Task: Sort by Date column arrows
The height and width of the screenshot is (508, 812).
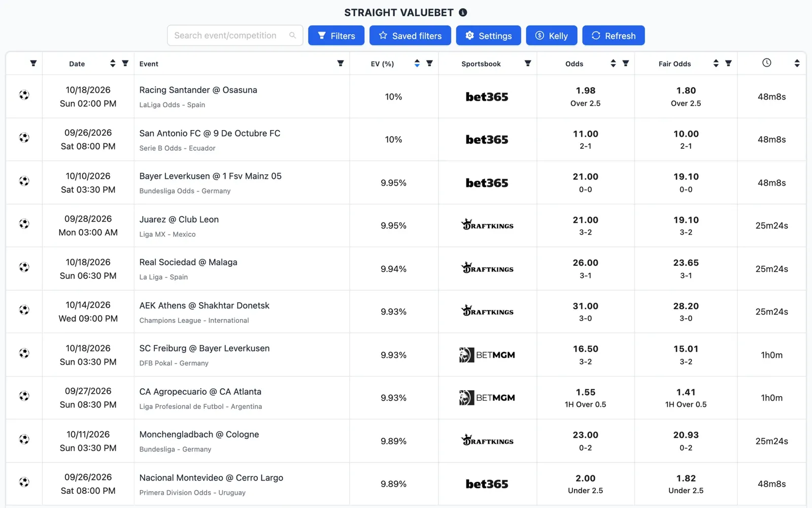Action: click(x=113, y=63)
